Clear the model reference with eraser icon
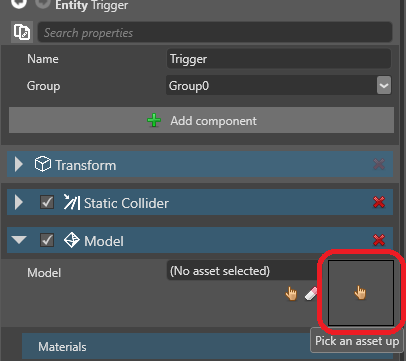 click(x=311, y=294)
